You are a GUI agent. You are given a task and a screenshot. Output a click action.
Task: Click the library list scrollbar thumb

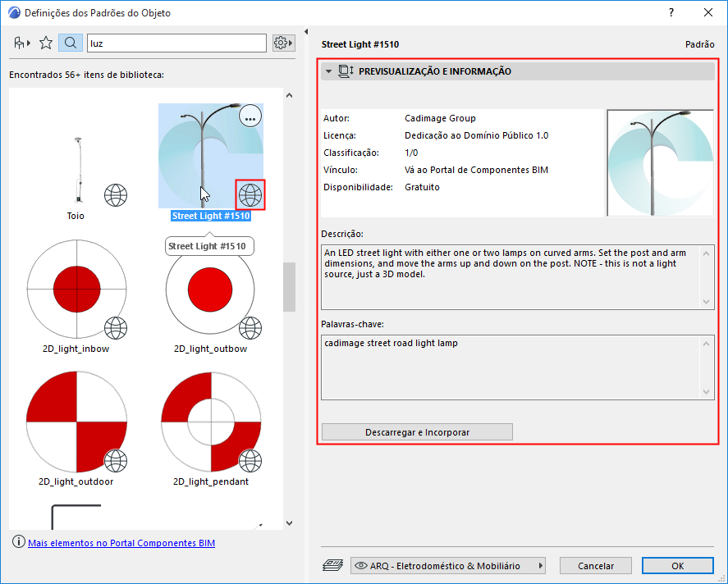289,287
